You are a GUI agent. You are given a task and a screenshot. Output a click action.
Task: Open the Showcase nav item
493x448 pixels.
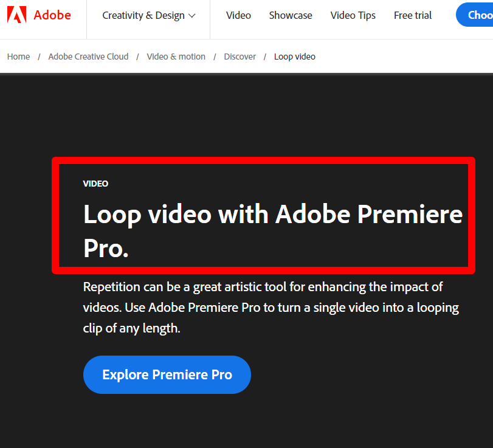coord(291,15)
